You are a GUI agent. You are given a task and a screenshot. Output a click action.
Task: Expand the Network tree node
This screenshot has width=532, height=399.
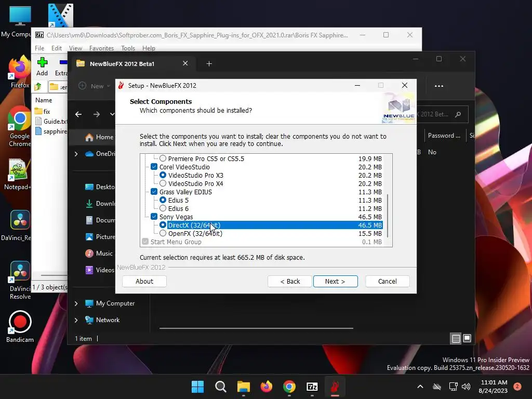tap(76, 320)
